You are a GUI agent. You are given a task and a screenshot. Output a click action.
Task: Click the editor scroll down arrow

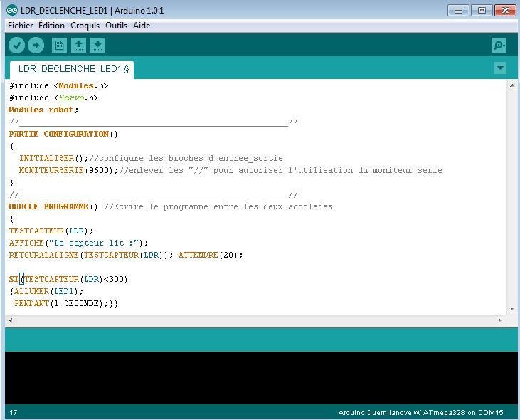[x=512, y=308]
